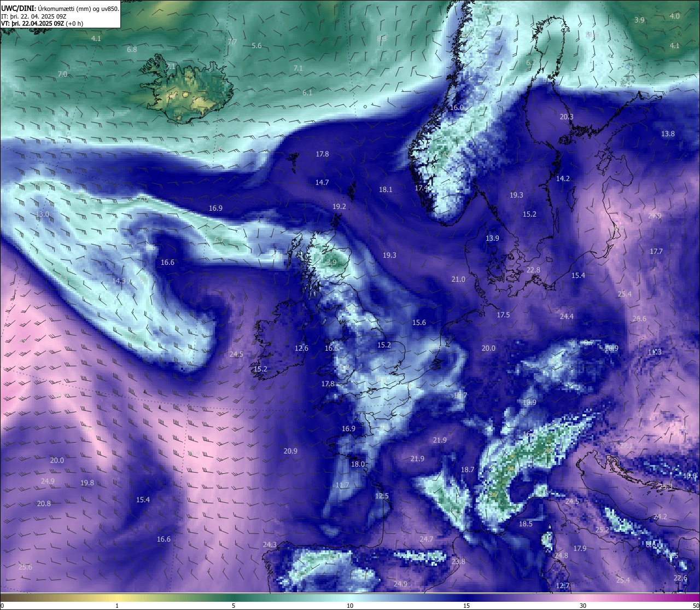
Task: Select the 13.8 value at right edge
Action: click(x=668, y=134)
